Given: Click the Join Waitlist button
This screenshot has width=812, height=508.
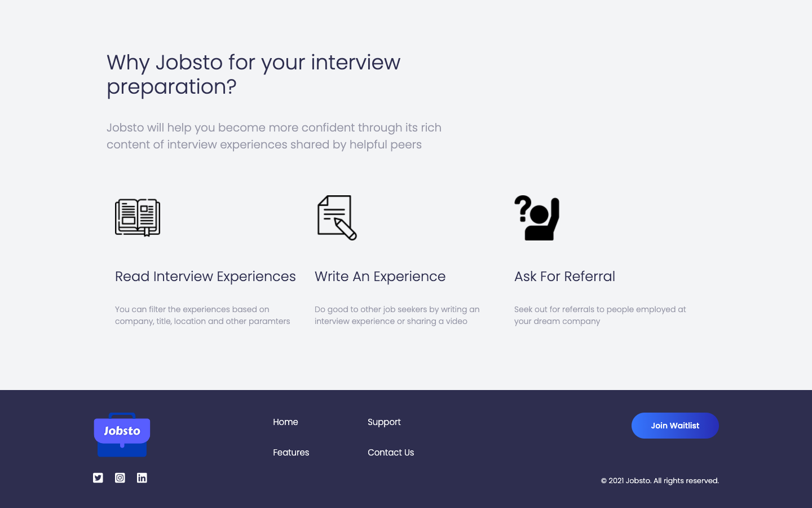Looking at the screenshot, I should click(675, 426).
